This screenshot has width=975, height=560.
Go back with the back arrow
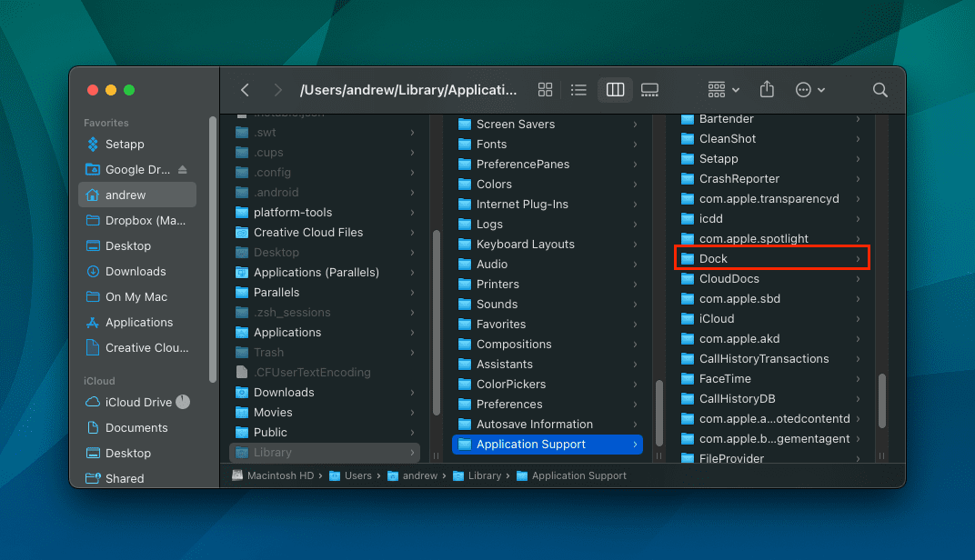(245, 90)
